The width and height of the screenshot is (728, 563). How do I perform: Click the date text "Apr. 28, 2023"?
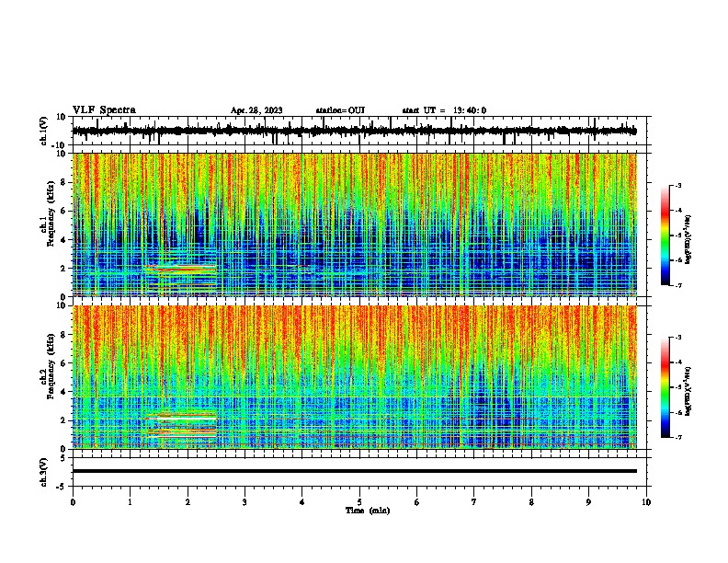coord(256,110)
